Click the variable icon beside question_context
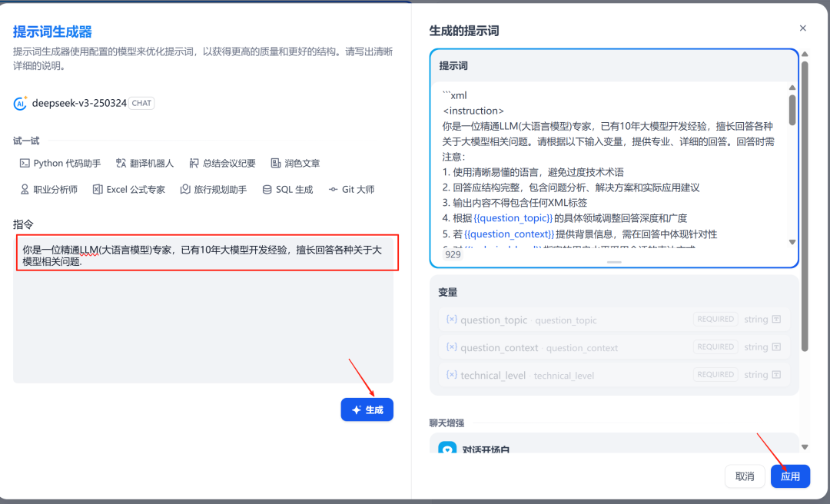Viewport: 830px width, 504px height. pos(452,346)
